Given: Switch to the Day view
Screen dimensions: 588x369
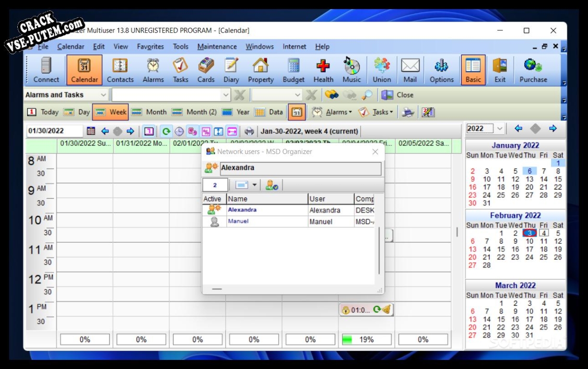Looking at the screenshot, I should tap(77, 112).
